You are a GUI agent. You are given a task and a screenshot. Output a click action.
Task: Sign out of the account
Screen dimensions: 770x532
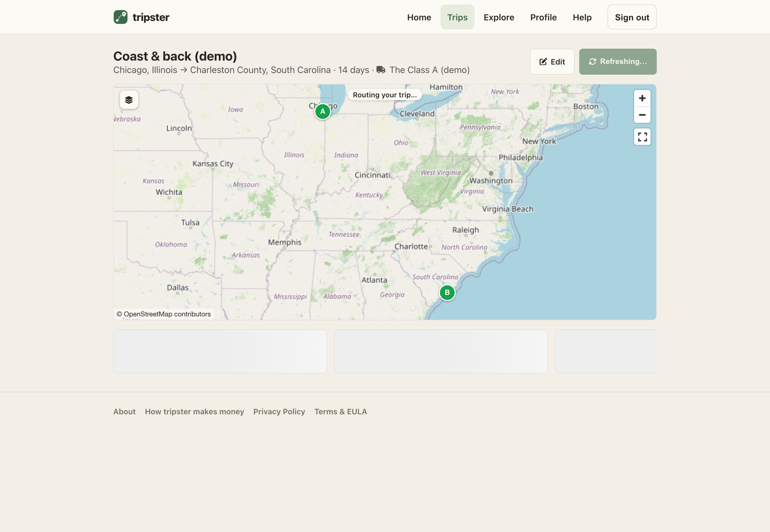click(632, 17)
